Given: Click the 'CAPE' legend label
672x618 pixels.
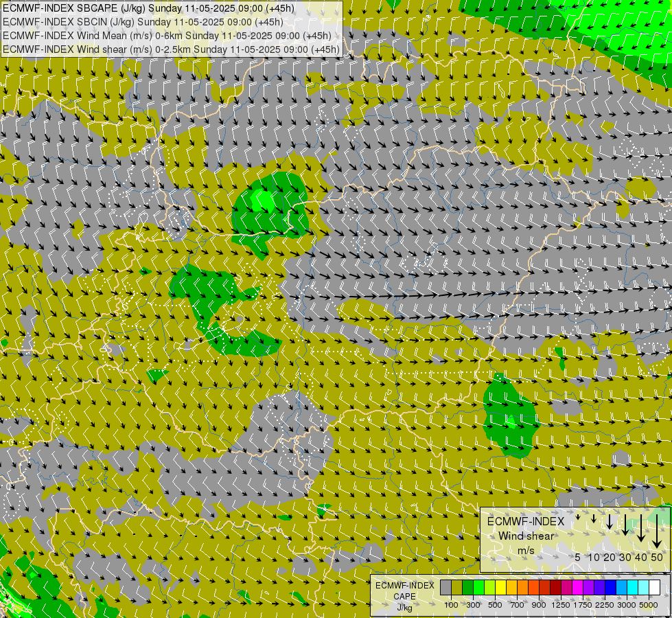Looking at the screenshot, I should coord(404,597).
